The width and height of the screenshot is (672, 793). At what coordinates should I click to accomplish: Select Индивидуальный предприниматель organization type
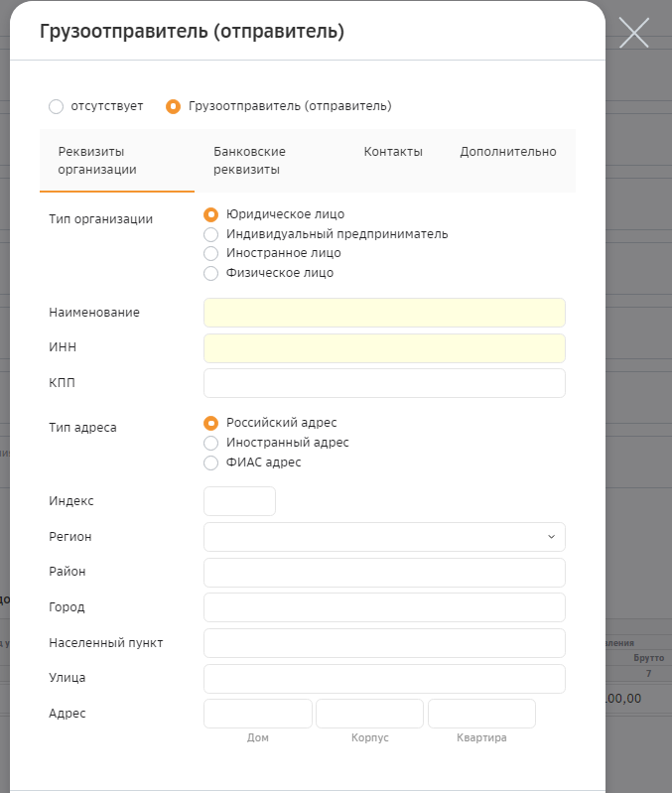point(210,234)
